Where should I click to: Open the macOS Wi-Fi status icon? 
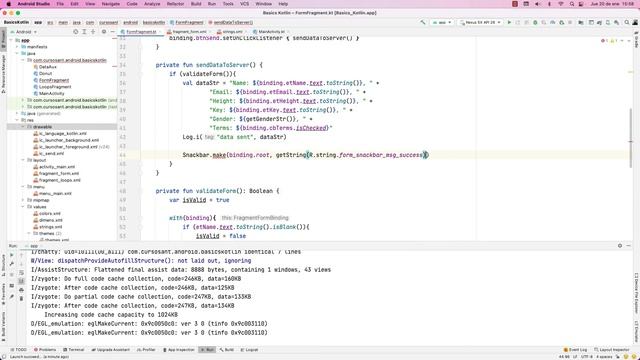pos(560,4)
